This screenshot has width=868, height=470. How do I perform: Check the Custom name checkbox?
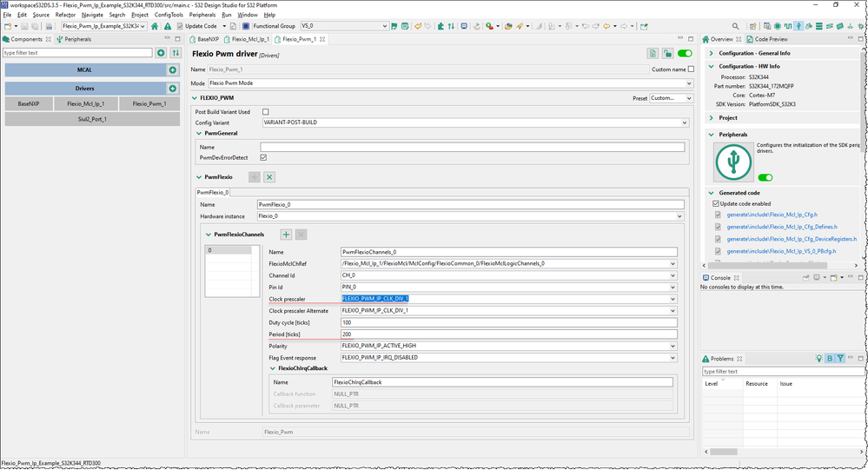tap(691, 70)
